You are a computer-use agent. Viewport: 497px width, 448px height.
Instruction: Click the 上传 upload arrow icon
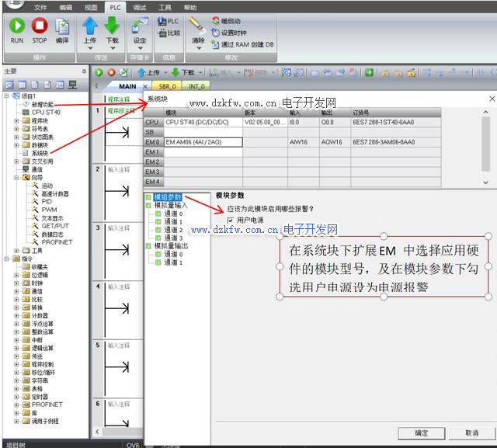click(90, 26)
